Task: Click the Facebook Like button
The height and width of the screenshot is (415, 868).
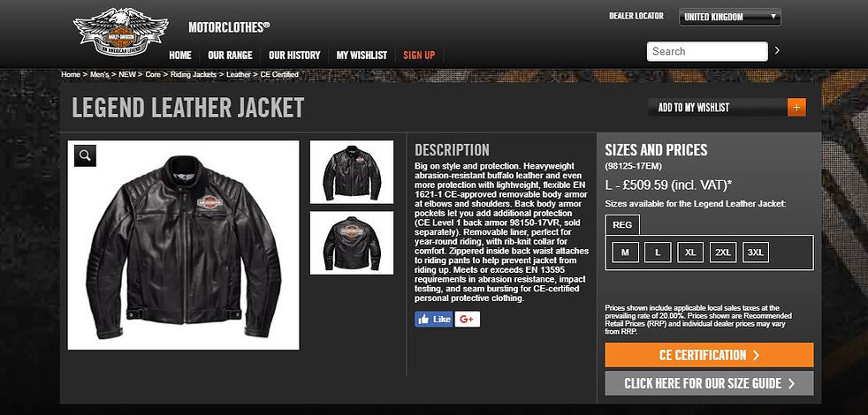Action: pyautogui.click(x=434, y=320)
